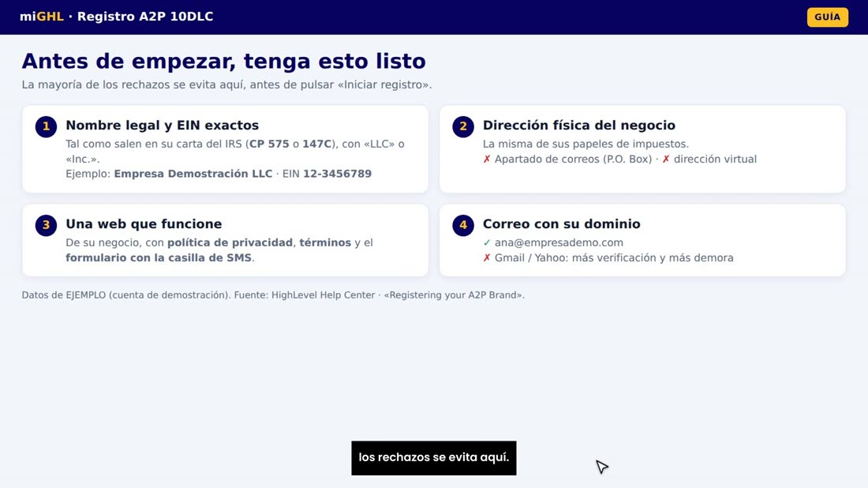This screenshot has width=868, height=488.
Task: Click the number 4 badge icon
Action: [x=462, y=225]
